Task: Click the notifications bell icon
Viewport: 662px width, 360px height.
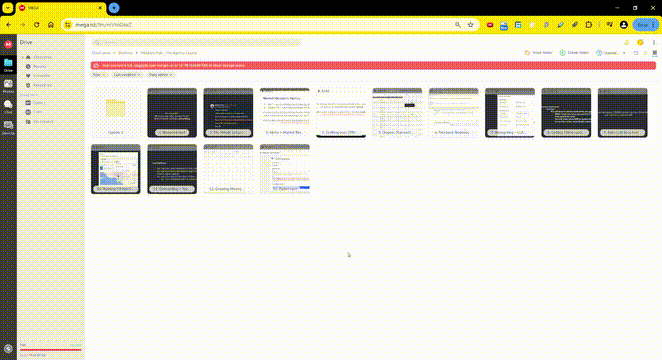Action: click(627, 42)
